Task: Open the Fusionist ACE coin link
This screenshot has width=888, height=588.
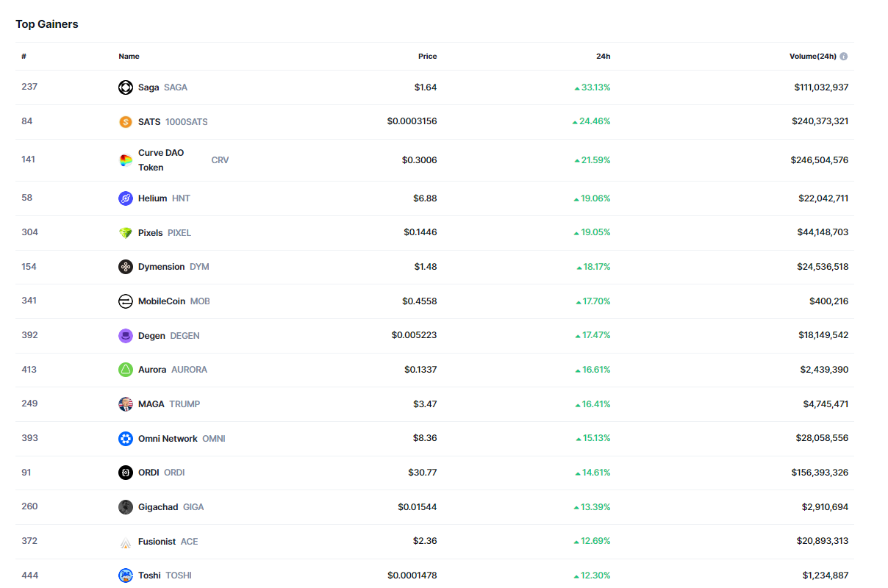Action: point(157,542)
